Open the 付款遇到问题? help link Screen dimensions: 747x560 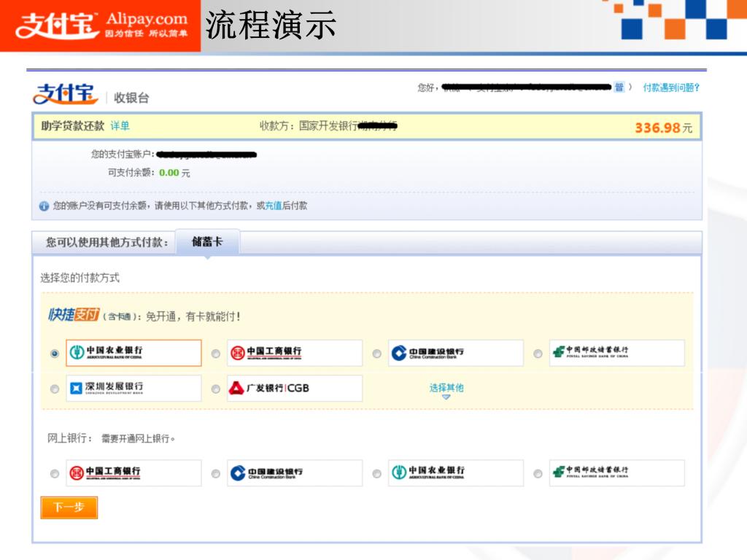pyautogui.click(x=671, y=87)
